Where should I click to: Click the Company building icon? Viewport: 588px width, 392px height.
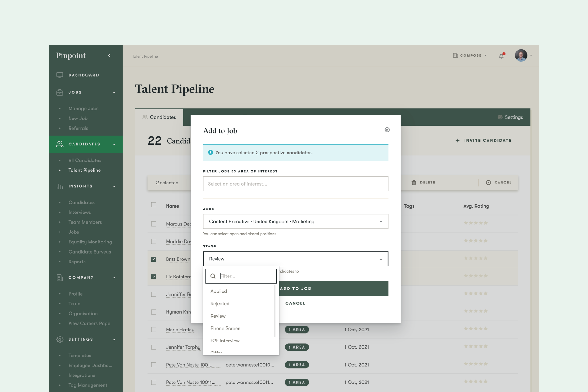tap(60, 277)
